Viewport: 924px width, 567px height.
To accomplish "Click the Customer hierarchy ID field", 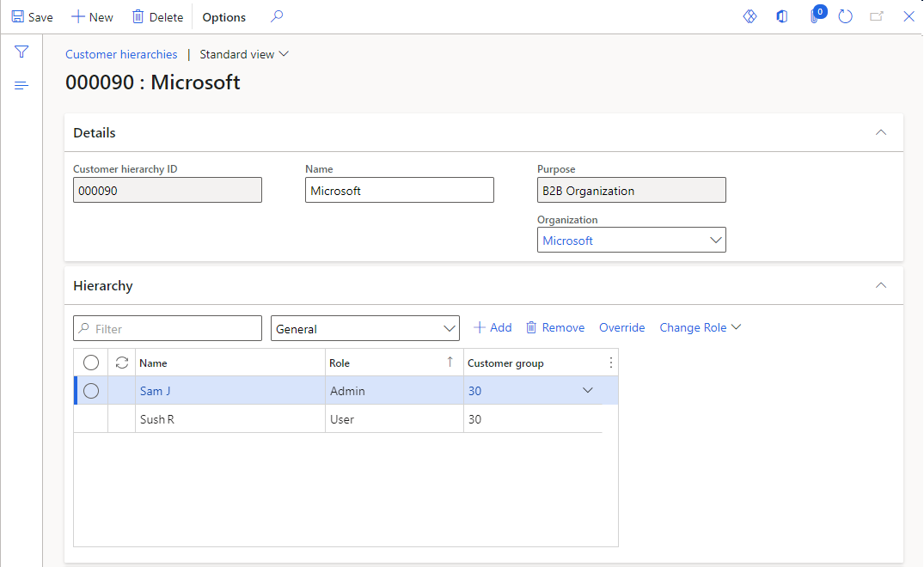I will (x=168, y=190).
